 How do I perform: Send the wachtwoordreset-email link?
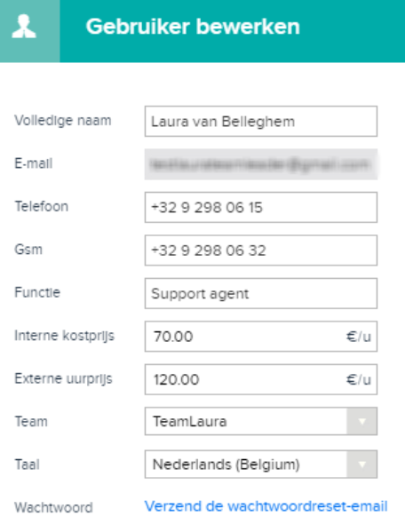(266, 506)
